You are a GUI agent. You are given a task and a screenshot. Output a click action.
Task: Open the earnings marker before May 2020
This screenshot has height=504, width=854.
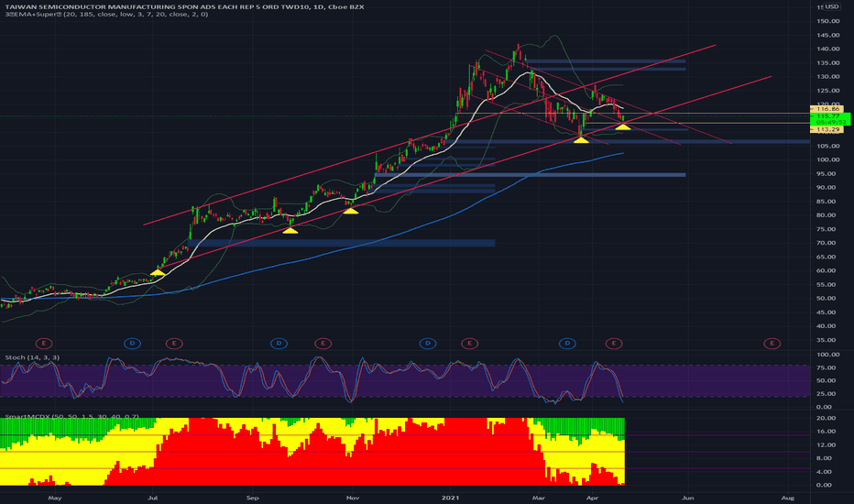point(44,344)
